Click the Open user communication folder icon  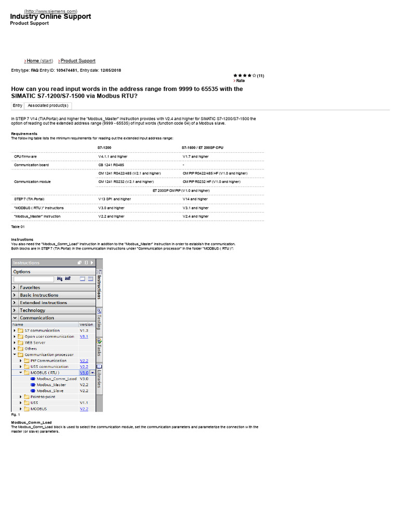(20, 337)
